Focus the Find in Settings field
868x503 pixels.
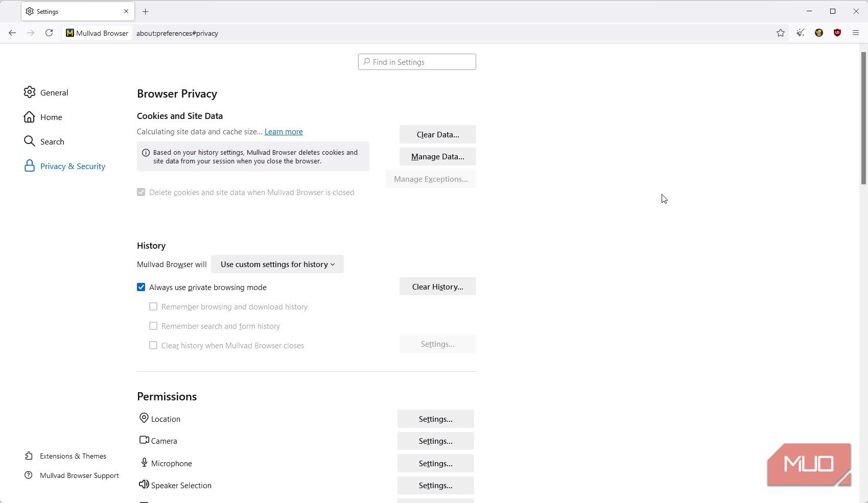(x=417, y=62)
